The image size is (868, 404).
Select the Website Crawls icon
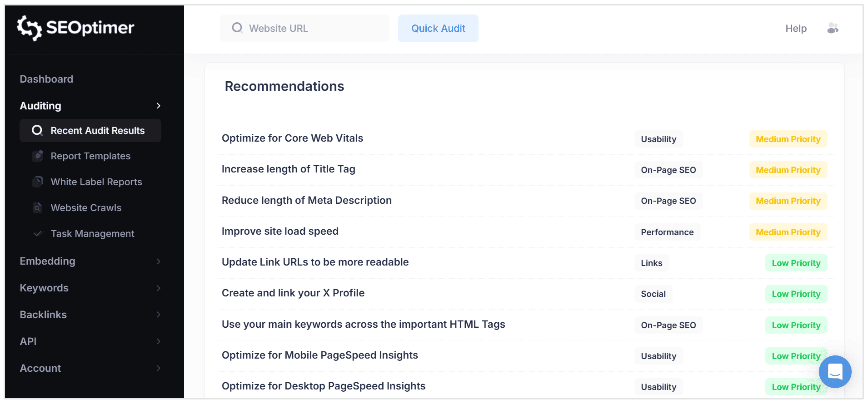click(37, 207)
